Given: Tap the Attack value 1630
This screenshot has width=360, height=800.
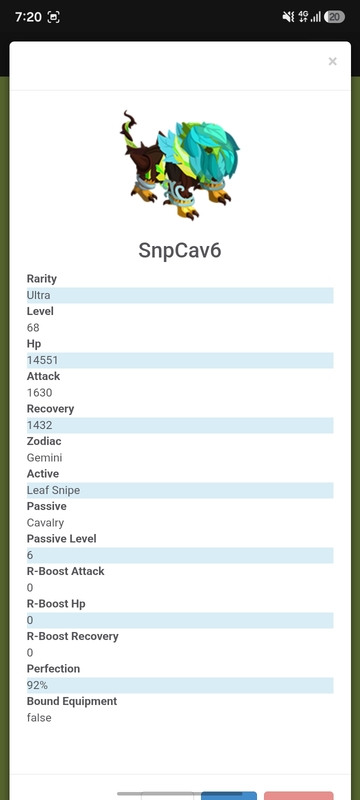Looking at the screenshot, I should point(40,393).
